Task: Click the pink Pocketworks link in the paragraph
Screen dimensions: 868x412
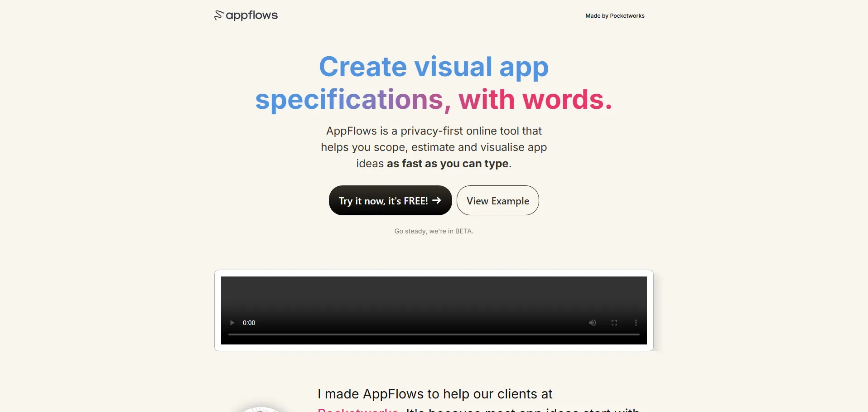Action: 358,409
